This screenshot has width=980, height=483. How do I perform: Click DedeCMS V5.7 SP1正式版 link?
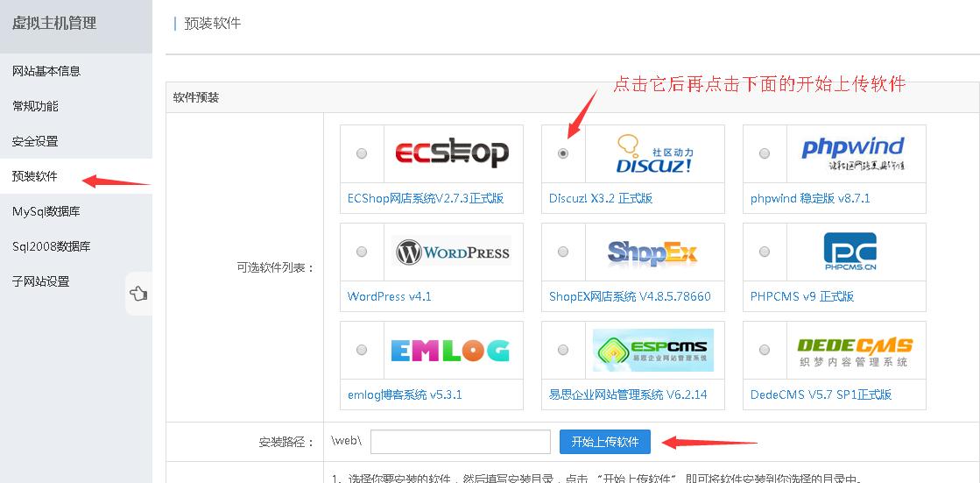(821, 394)
